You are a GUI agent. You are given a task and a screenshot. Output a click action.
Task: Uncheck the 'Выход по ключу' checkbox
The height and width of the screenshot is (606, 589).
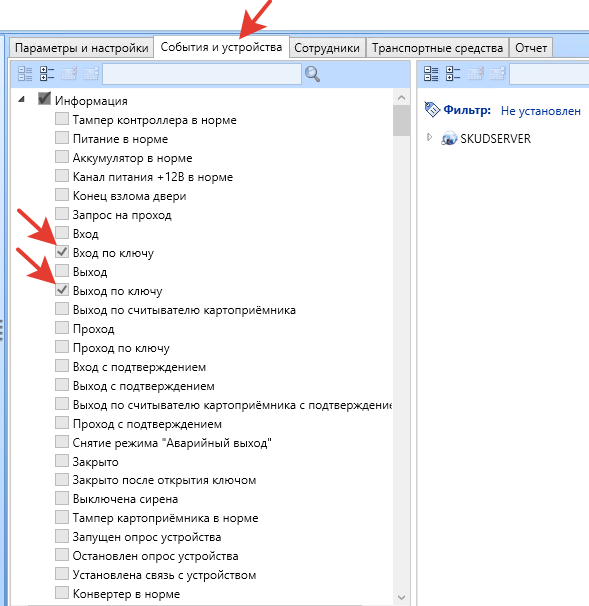pyautogui.click(x=62, y=290)
